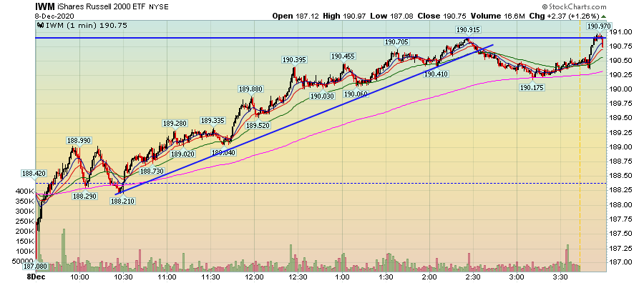Screen dimensions: 644x283
Task: Click the 2:30 time axis label
Action: pyautogui.click(x=473, y=277)
